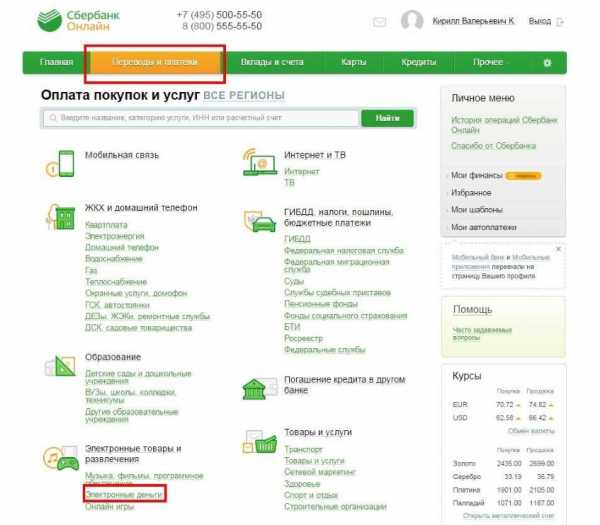Open the Прочее dropdown menu
Image resolution: width=600 pixels, height=525 pixels.
491,63
